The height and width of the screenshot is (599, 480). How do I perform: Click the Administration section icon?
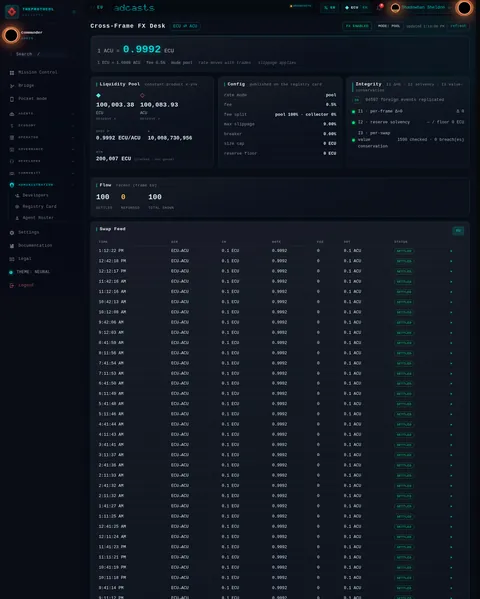[x=12, y=185]
